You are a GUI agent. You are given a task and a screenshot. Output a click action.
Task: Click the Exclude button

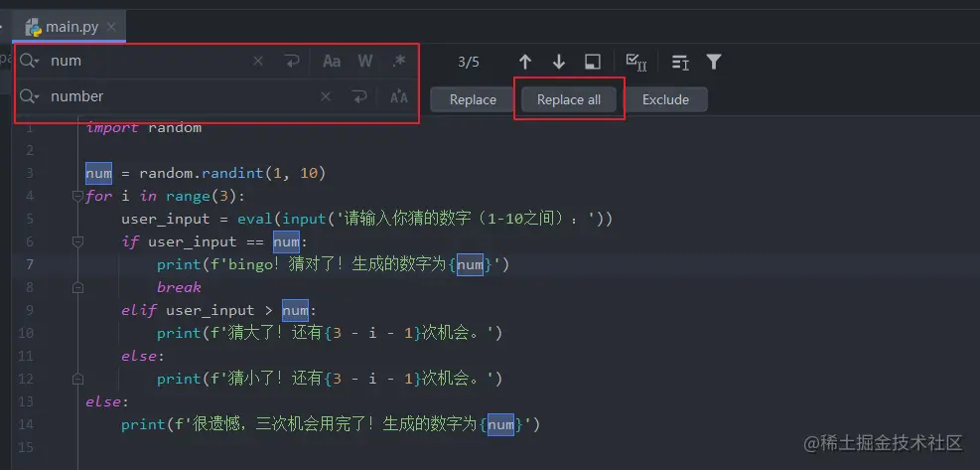tap(665, 99)
